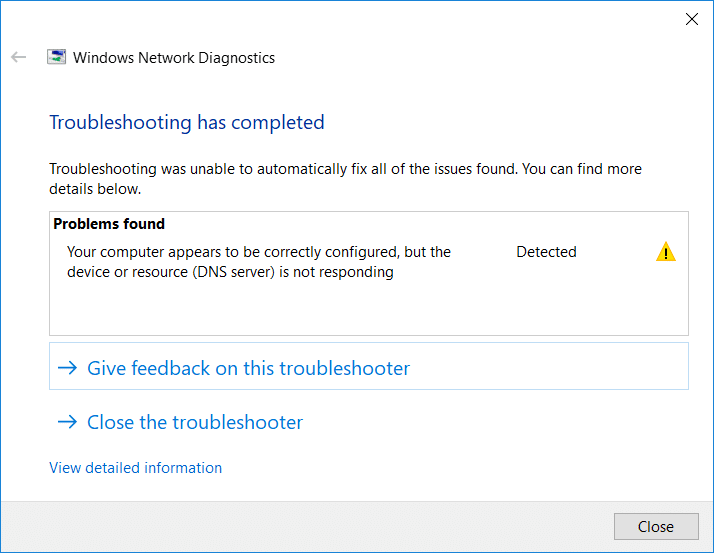Open Give feedback on this troubleshooter
Screen dimensions: 714x553
pyautogui.click(x=248, y=368)
